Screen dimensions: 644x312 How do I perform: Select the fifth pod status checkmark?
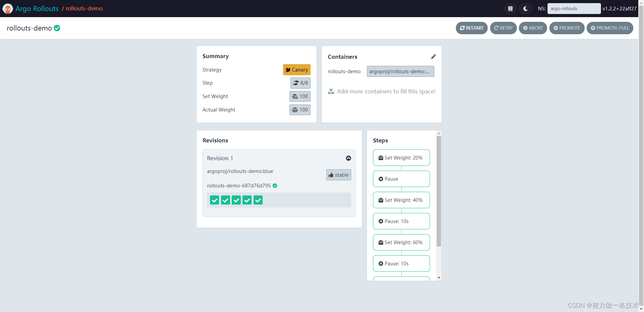point(258,200)
